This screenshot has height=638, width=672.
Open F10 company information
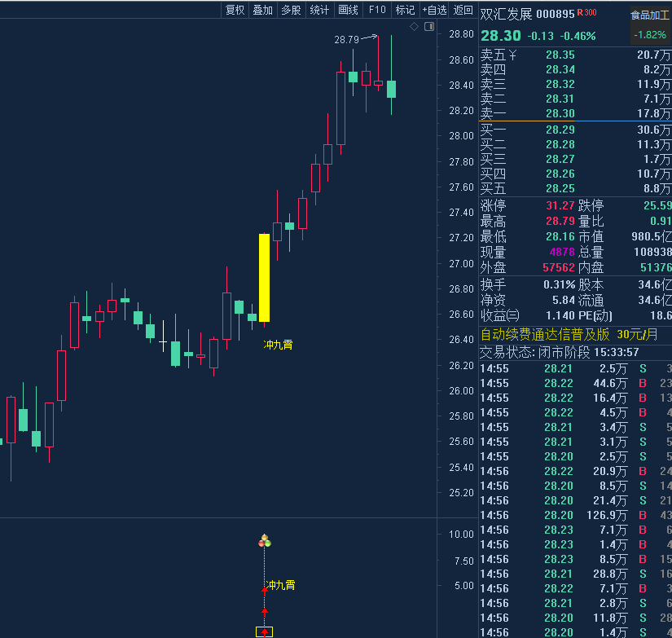click(x=377, y=10)
